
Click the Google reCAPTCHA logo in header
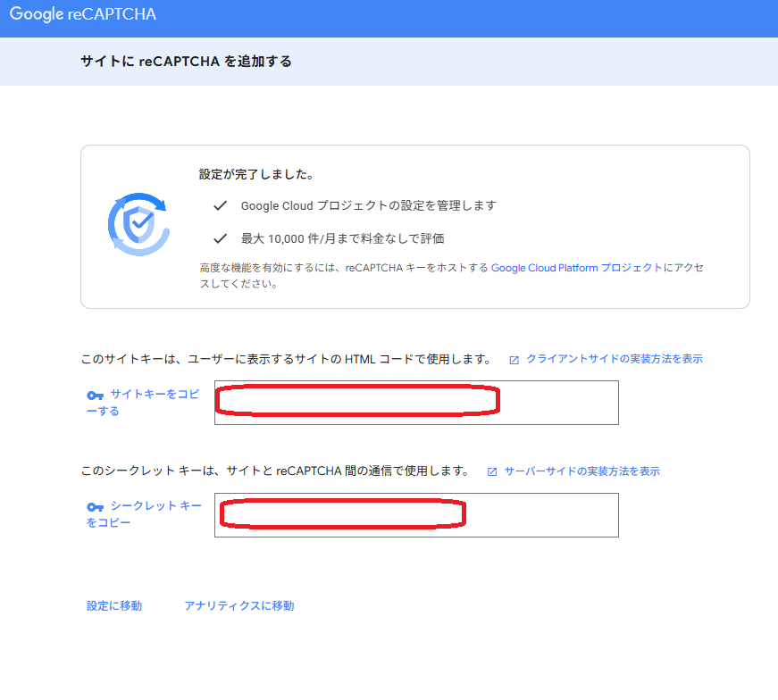[83, 14]
